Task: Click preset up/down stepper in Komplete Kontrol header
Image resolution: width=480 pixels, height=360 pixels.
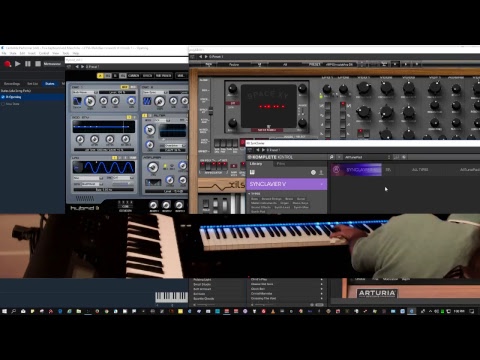Action: click(x=389, y=157)
